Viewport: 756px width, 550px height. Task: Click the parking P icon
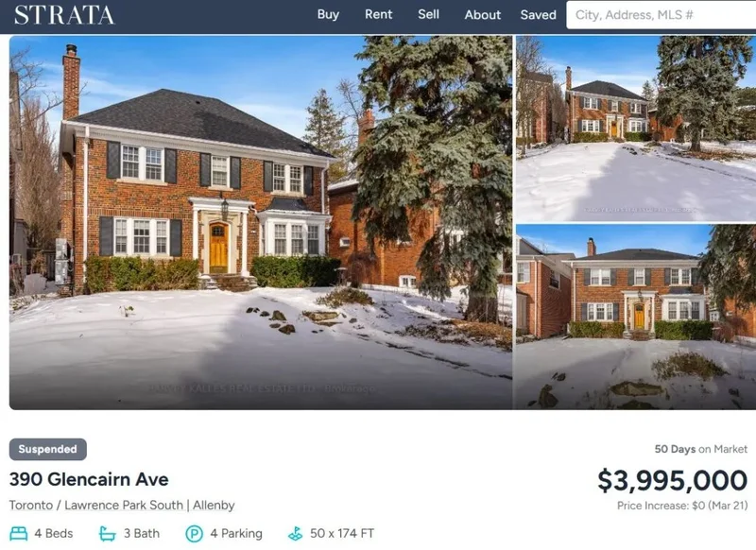pyautogui.click(x=195, y=534)
